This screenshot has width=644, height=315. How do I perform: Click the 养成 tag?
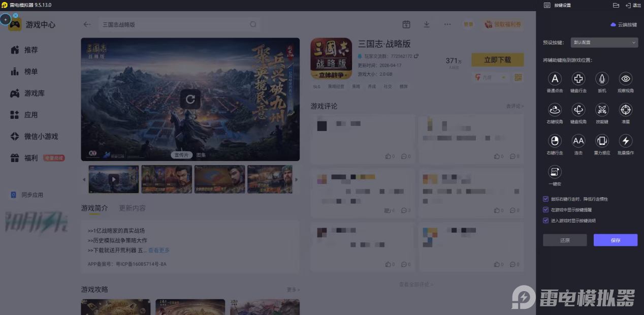[x=372, y=86]
